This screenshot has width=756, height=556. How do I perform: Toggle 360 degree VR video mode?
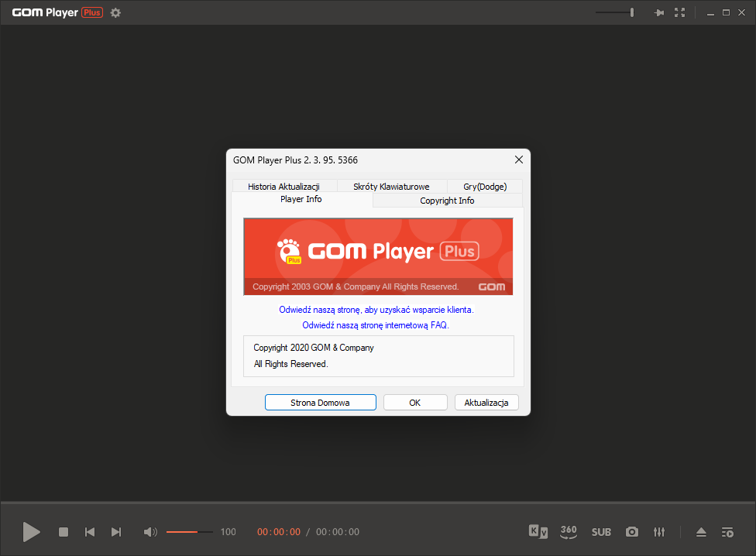(x=569, y=531)
